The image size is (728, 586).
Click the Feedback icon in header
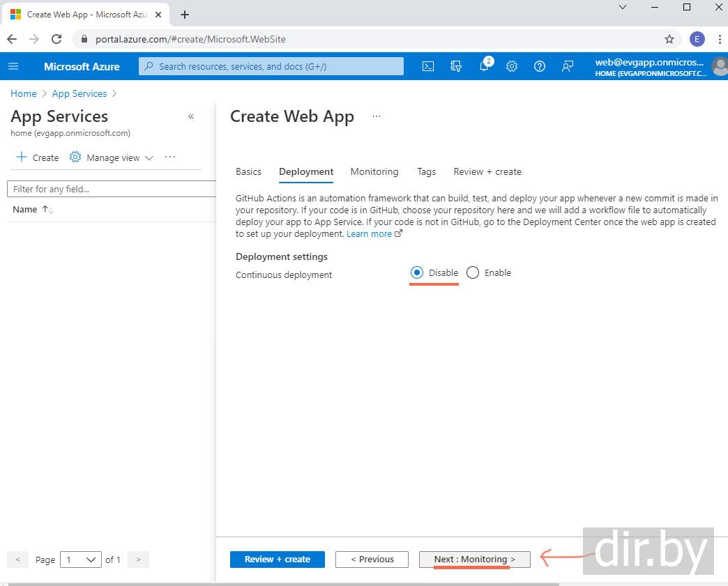(568, 66)
